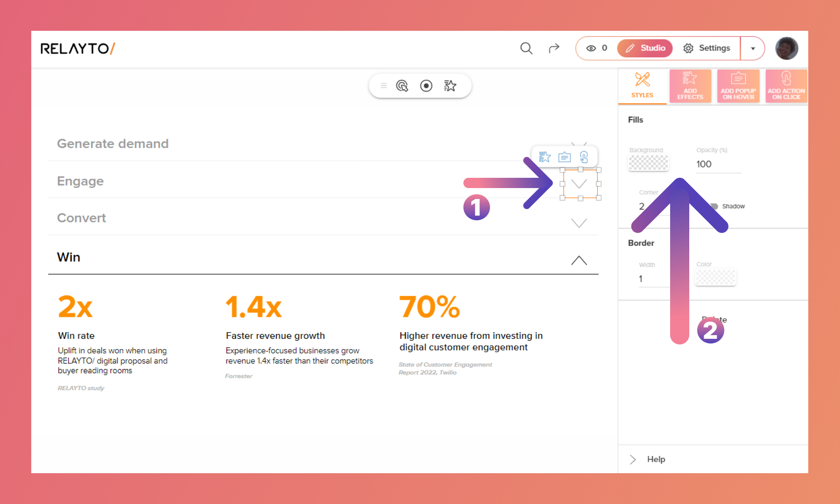Expand the Convert accordion chevron

(579, 223)
